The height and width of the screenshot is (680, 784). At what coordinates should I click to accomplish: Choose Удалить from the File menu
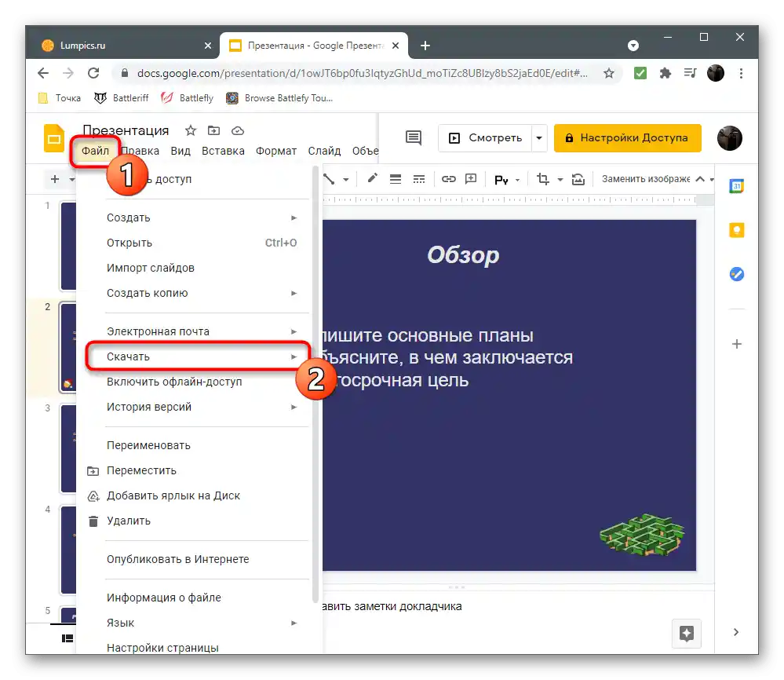(x=199, y=521)
